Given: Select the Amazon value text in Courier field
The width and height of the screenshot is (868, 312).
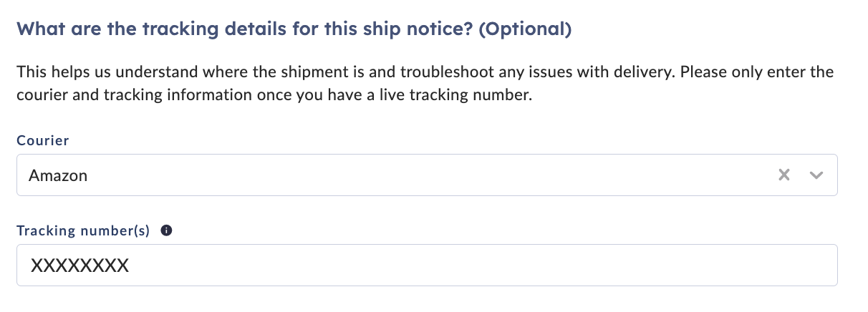Looking at the screenshot, I should click(x=58, y=175).
